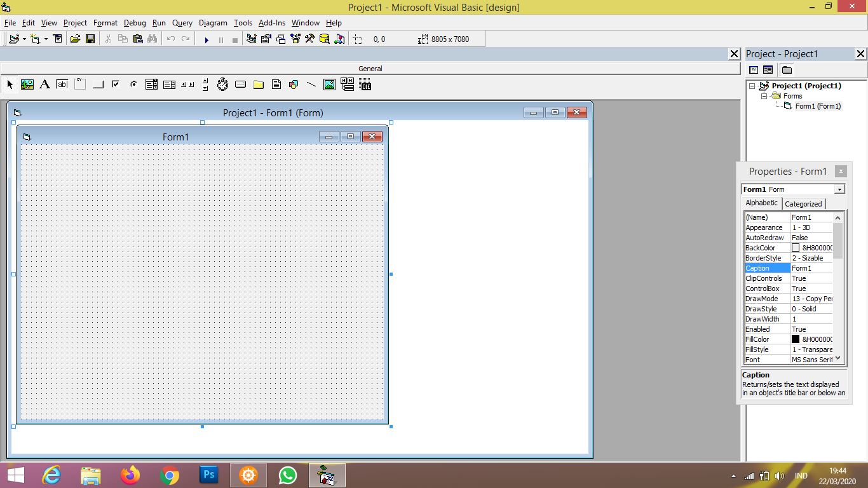
Task: Select the horizontal scroll bar tool
Action: point(187,85)
